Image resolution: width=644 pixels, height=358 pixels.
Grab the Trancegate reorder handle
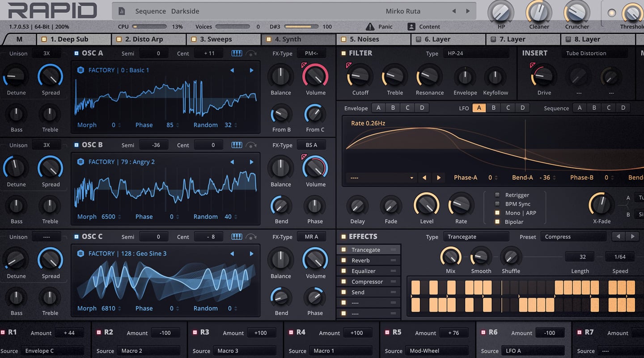[x=394, y=250]
